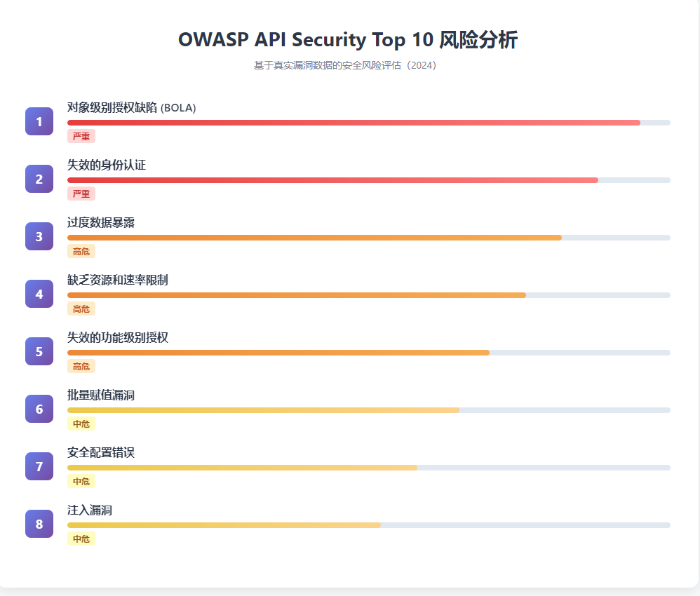The image size is (700, 596).
Task: Click the 严重 tag under BOLA
Action: coord(81,136)
